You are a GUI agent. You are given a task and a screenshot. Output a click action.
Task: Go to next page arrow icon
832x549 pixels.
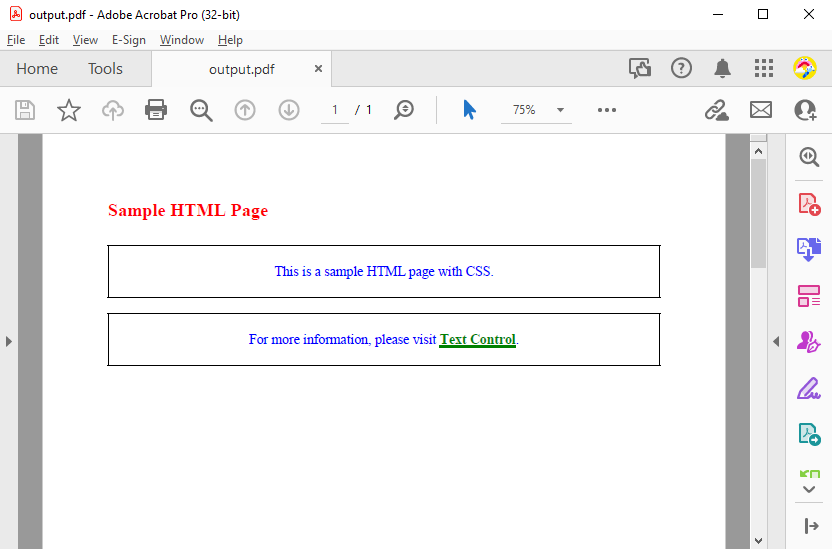pyautogui.click(x=289, y=110)
